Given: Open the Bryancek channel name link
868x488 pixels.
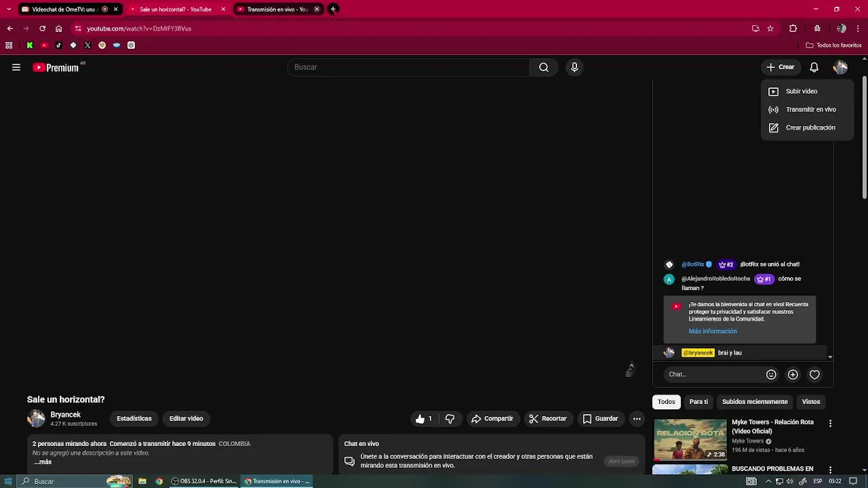Looking at the screenshot, I should tap(65, 415).
